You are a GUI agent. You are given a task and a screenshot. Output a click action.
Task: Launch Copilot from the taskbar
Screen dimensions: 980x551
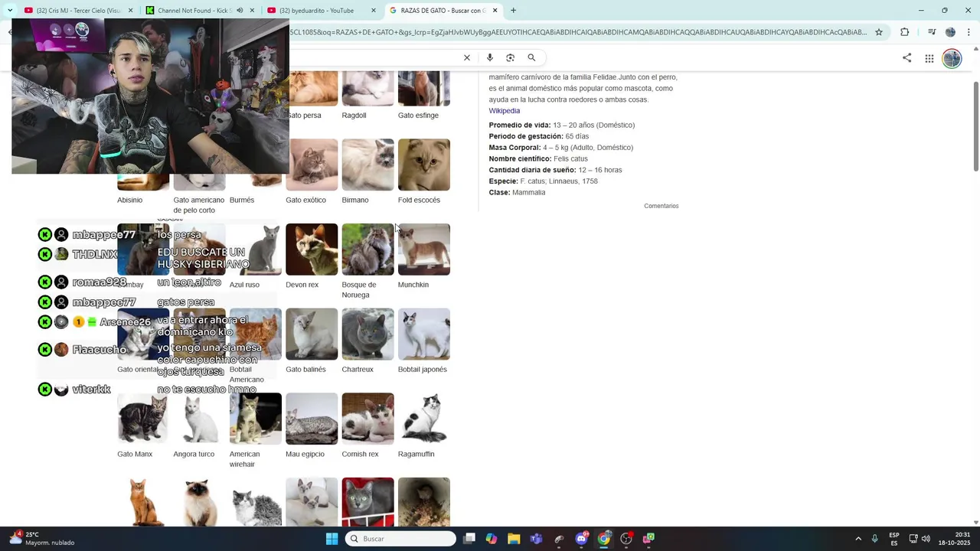coord(492,539)
